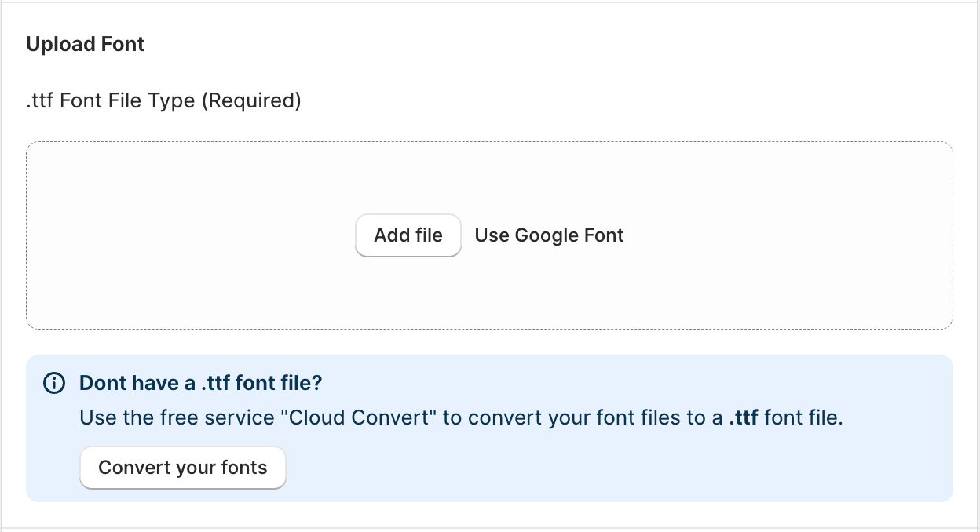Click the blue .ttf information banner

click(x=490, y=428)
